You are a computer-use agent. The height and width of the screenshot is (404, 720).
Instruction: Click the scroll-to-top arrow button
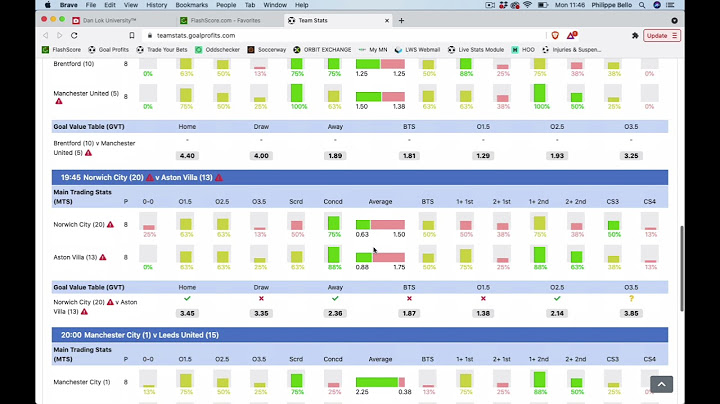[x=661, y=385]
